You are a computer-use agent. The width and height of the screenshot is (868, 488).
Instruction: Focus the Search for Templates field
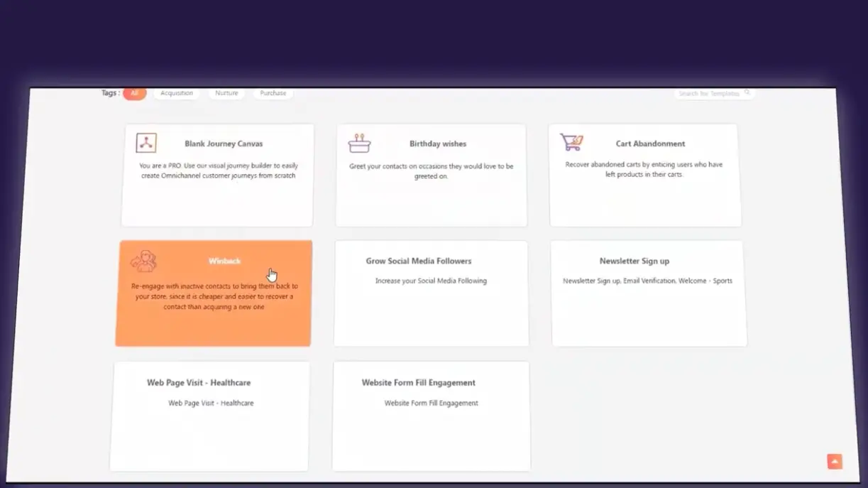point(708,94)
